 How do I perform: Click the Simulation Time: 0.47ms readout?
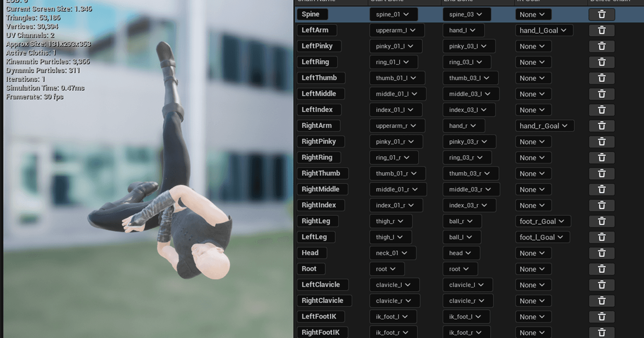click(45, 88)
